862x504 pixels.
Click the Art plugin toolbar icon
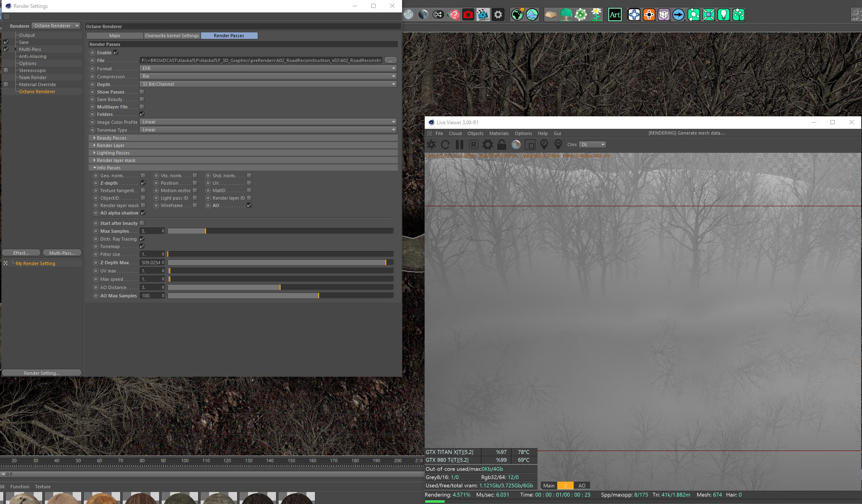[x=615, y=15]
